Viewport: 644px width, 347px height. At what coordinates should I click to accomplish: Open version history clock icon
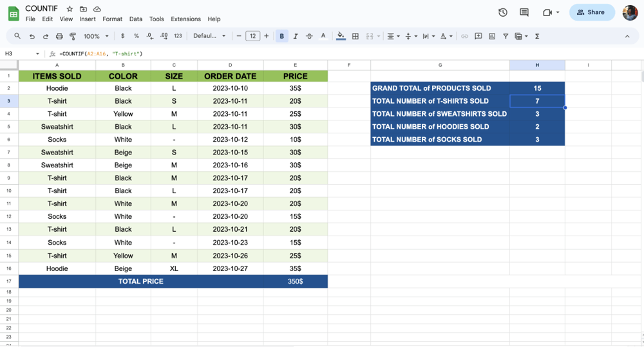point(503,12)
